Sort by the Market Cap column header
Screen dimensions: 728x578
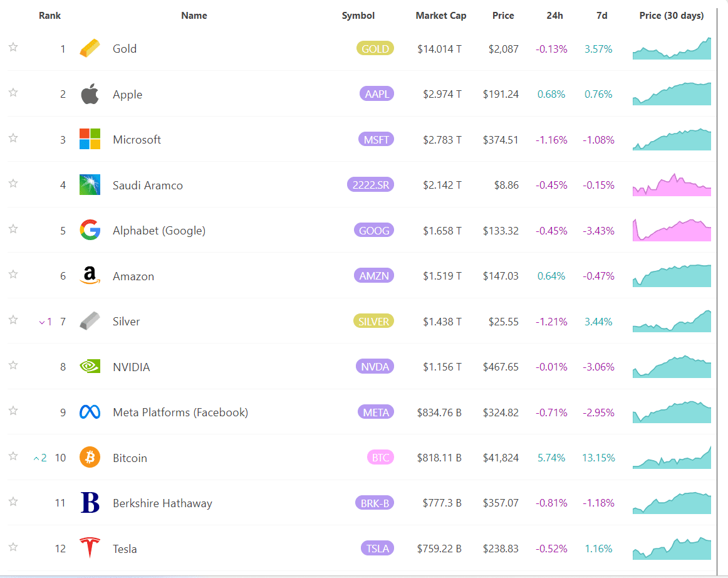coord(441,15)
